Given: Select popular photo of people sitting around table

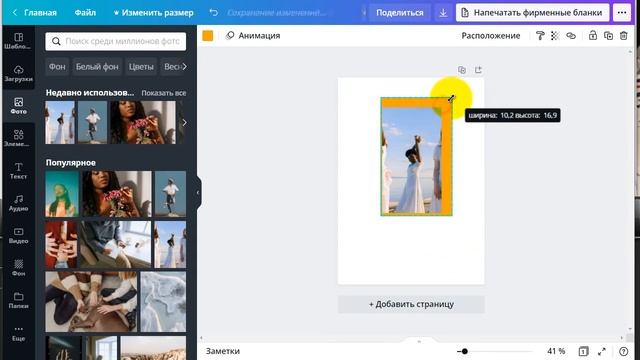Looking at the screenshot, I should pyautogui.click(x=91, y=302).
